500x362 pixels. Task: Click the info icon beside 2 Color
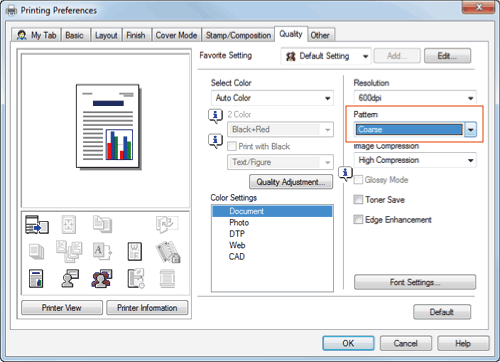215,116
